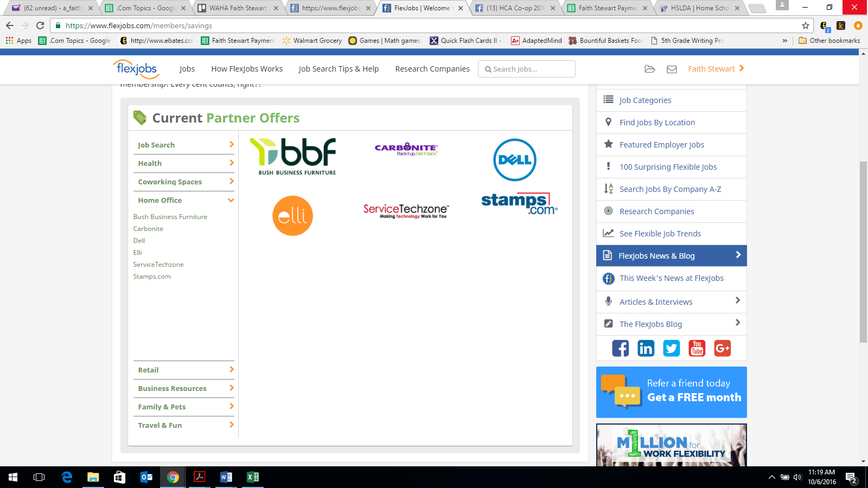Open the Adobe Acrobat taskbar icon
Image resolution: width=868 pixels, height=488 pixels.
click(200, 477)
